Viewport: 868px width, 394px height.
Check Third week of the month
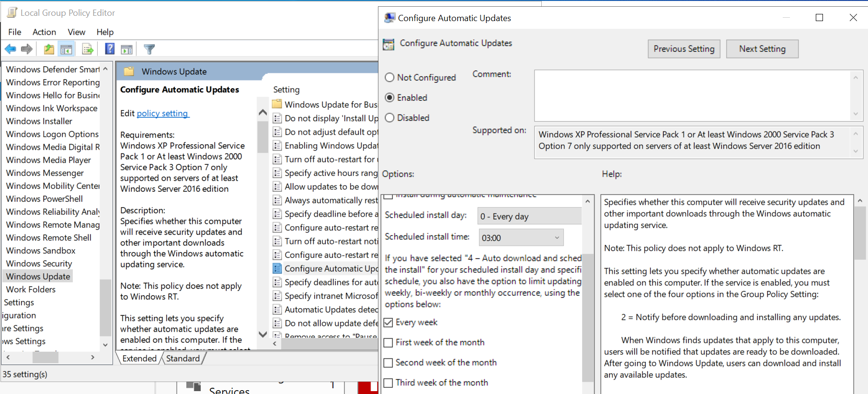(388, 383)
